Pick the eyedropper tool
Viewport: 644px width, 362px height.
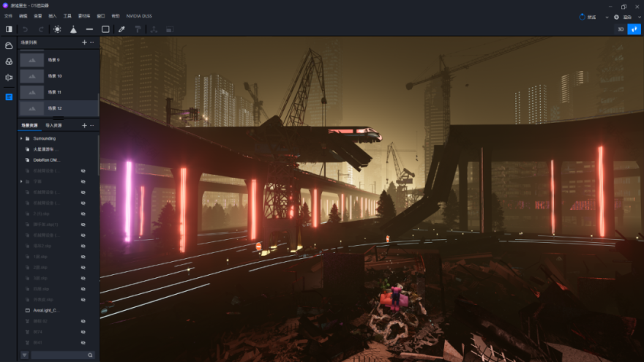coord(121,29)
